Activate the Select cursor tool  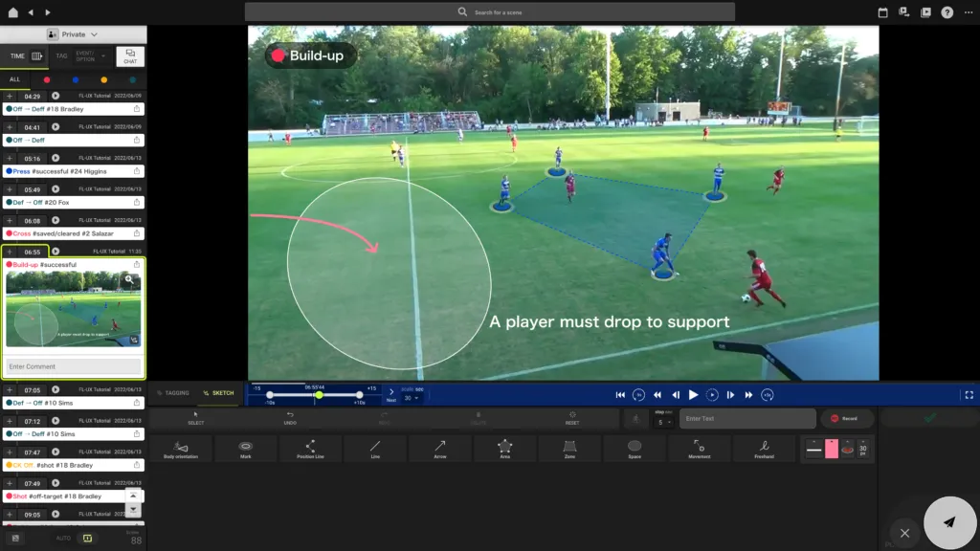(195, 418)
